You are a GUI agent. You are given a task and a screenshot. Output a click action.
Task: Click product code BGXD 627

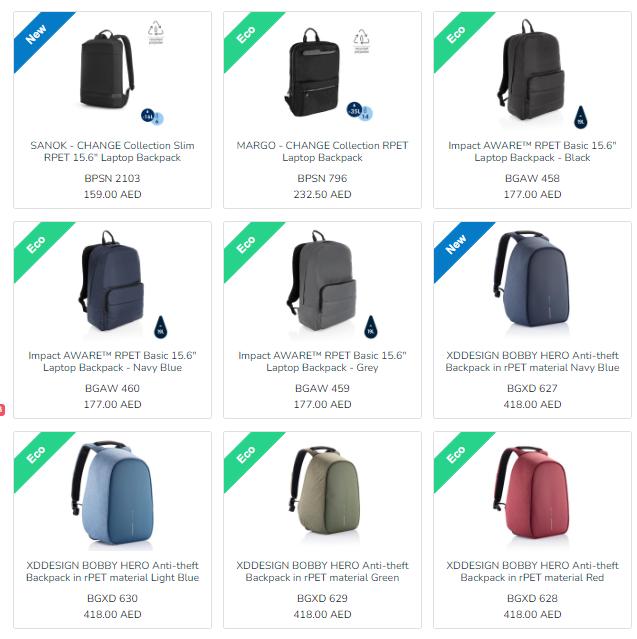pos(532,388)
